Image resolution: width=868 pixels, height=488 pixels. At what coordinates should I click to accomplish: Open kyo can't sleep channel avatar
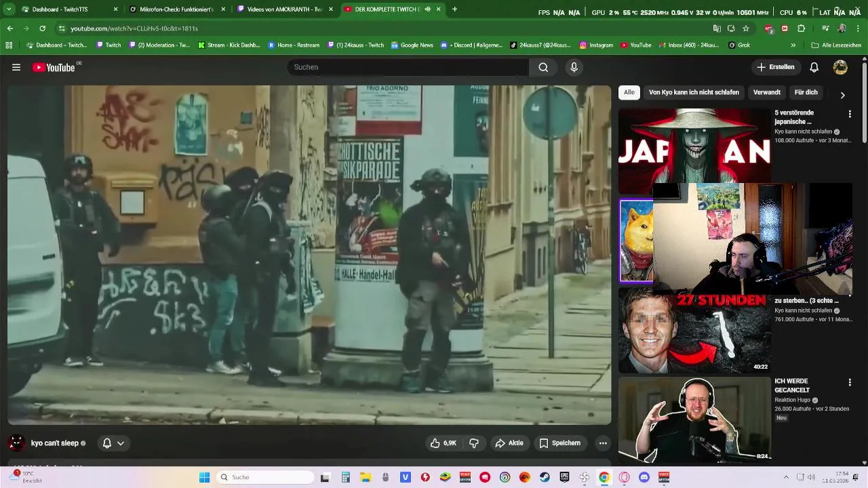pos(16,443)
